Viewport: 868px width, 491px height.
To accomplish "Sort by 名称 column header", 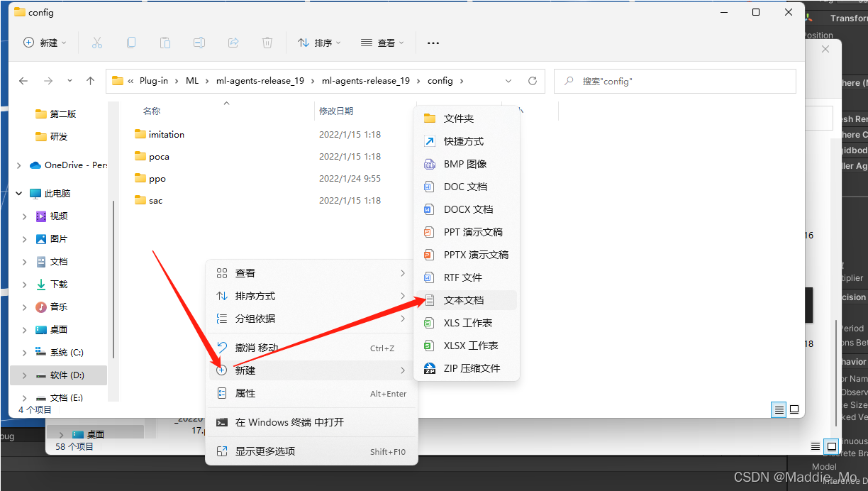I will (x=152, y=111).
